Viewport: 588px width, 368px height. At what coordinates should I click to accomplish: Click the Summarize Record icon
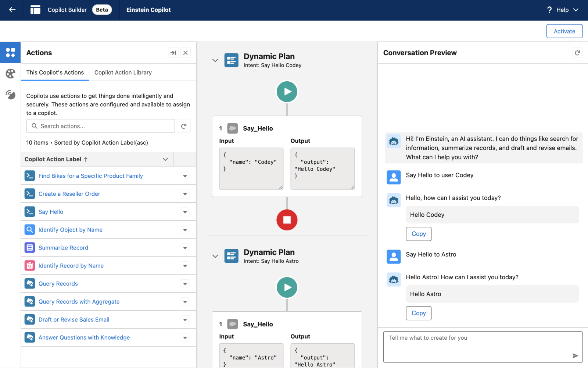click(x=30, y=248)
